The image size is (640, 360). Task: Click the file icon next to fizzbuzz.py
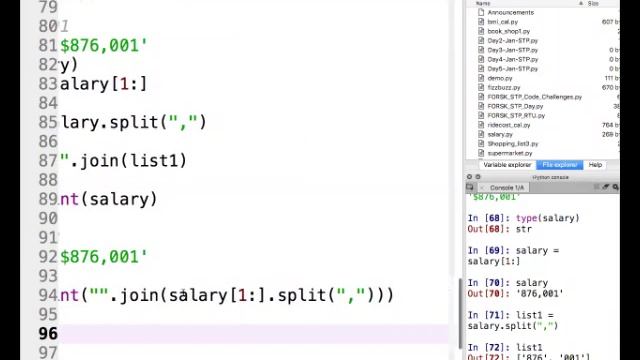[481, 87]
